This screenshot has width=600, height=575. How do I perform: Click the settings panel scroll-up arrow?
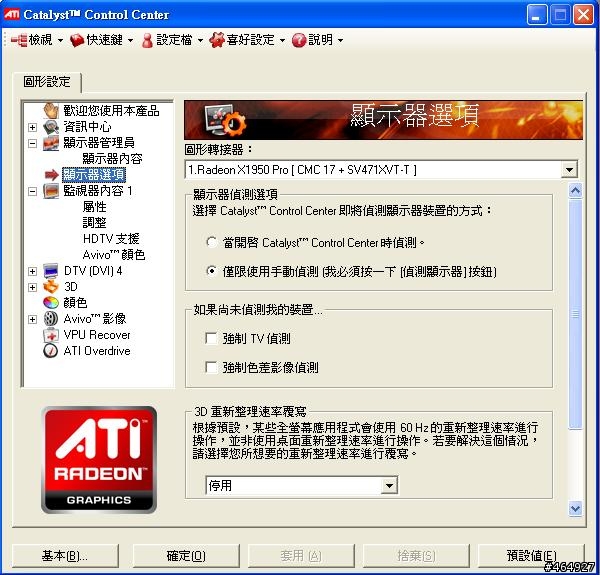[576, 190]
